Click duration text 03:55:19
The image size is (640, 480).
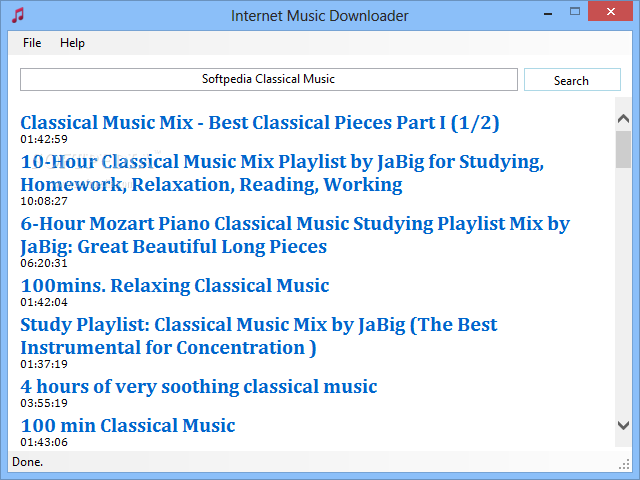[44, 403]
